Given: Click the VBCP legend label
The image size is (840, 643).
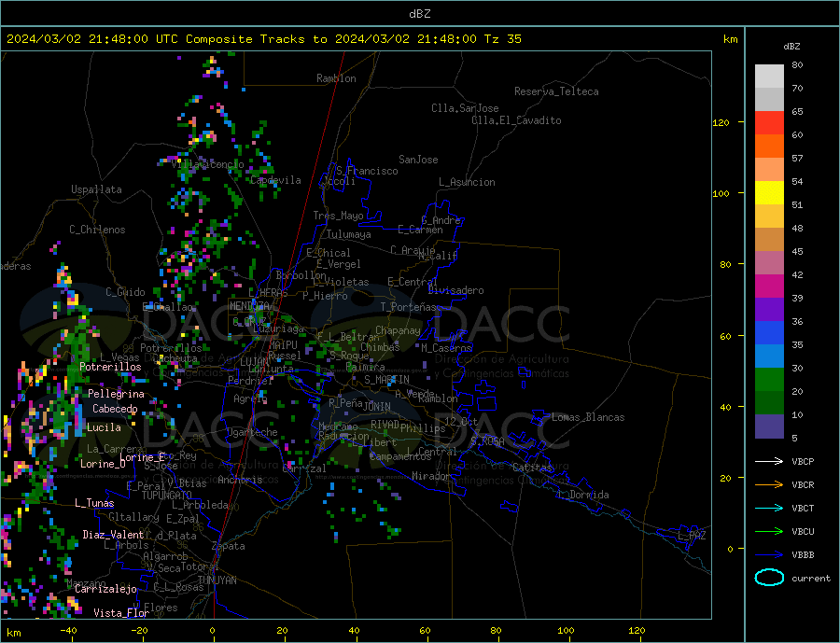Looking at the screenshot, I should 803,461.
